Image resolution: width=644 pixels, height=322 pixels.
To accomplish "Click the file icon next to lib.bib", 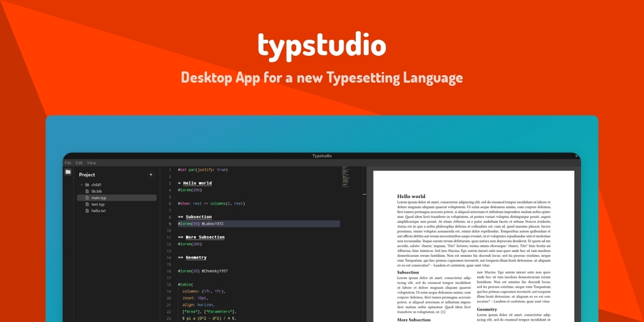I will point(87,191).
